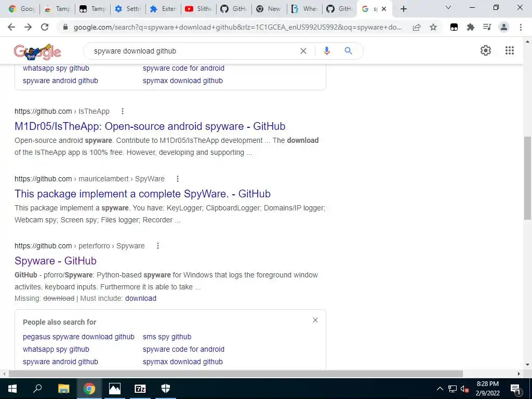Open the media control icon in toolbar
The image size is (532, 399).
tap(487, 27)
